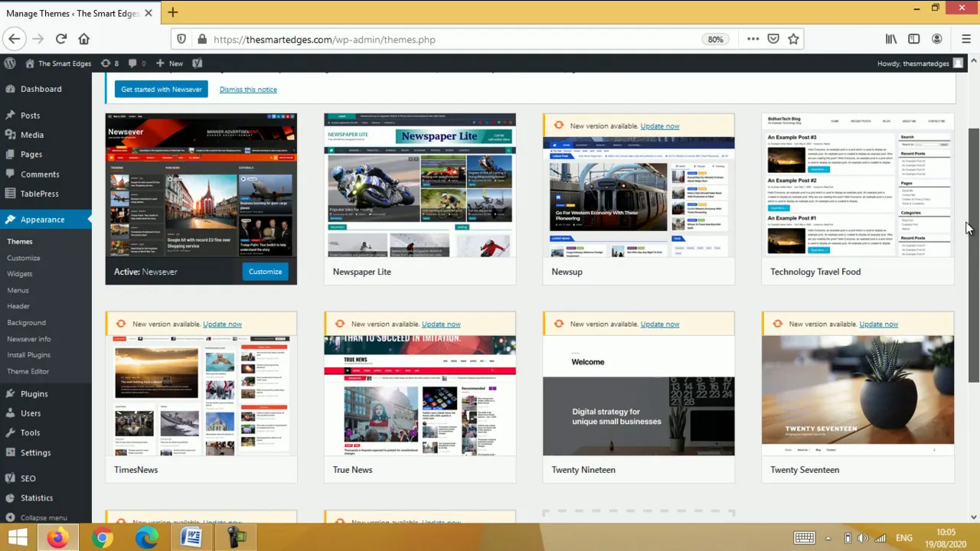Open the Plugins menu item
The height and width of the screenshot is (551, 980).
pyautogui.click(x=46, y=394)
